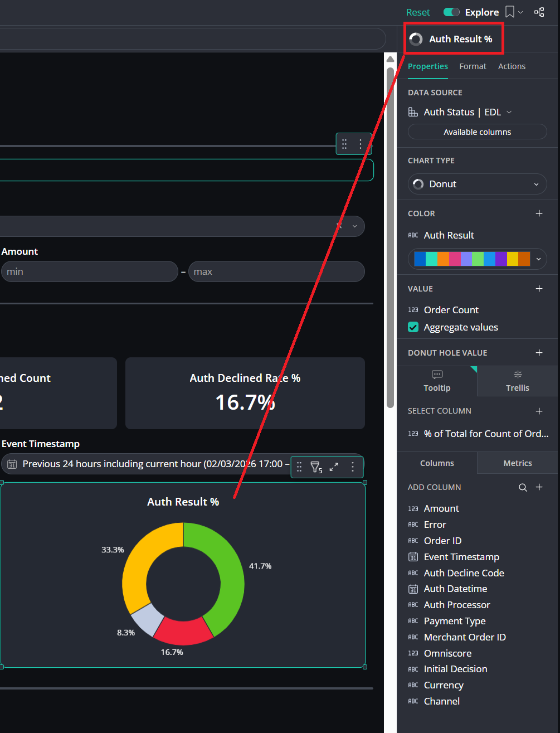This screenshot has height=733, width=560.
Task: Select the Payment Type column
Action: tap(455, 621)
